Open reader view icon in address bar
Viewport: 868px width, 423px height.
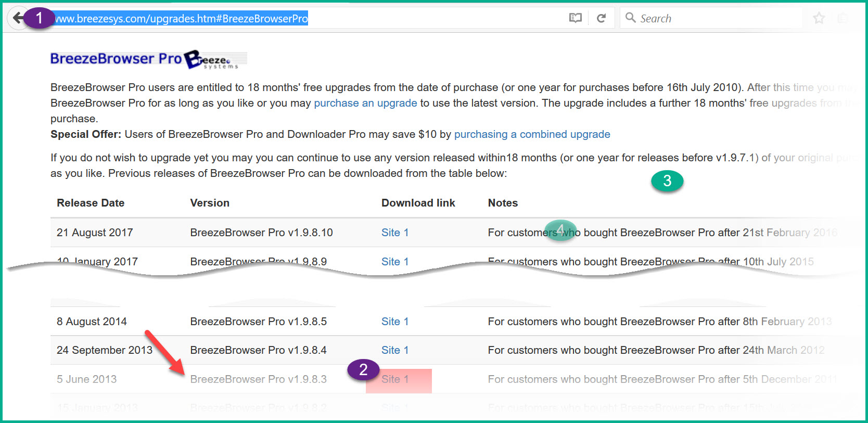[x=575, y=18]
